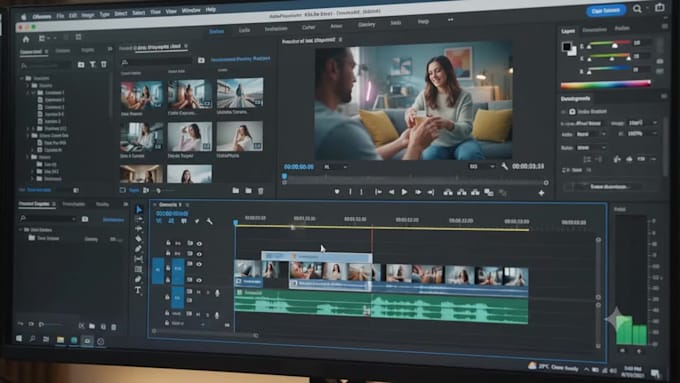Select the Razor tool
This screenshot has width=680, height=383.
(139, 239)
